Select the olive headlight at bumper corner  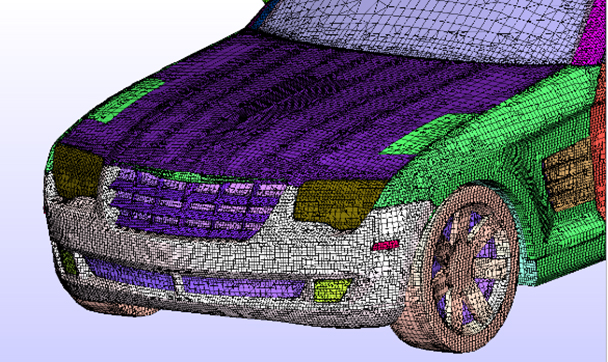tap(76, 171)
